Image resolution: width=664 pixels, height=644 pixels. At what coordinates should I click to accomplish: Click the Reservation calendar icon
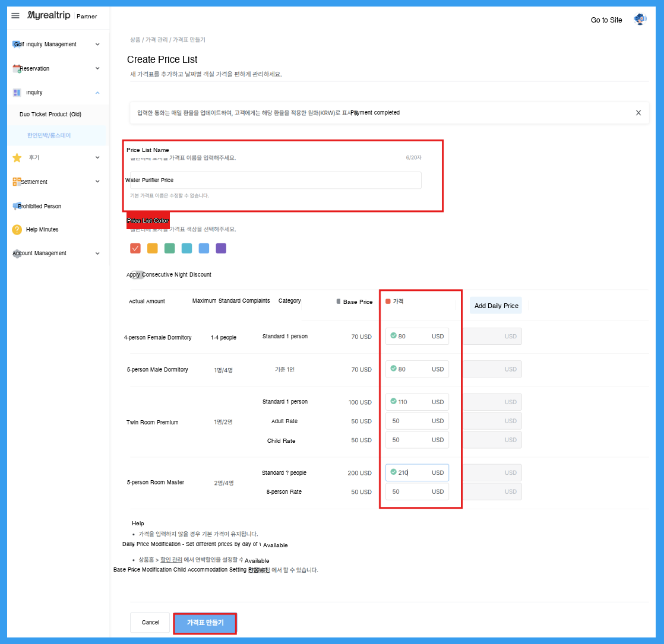17,68
